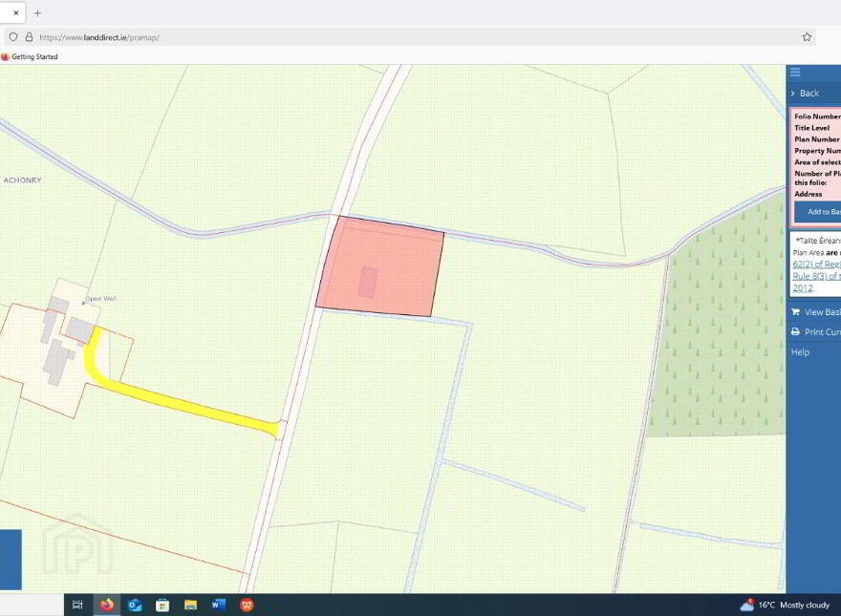
Task: Open Microsoft Word from the taskbar
Action: click(x=218, y=605)
